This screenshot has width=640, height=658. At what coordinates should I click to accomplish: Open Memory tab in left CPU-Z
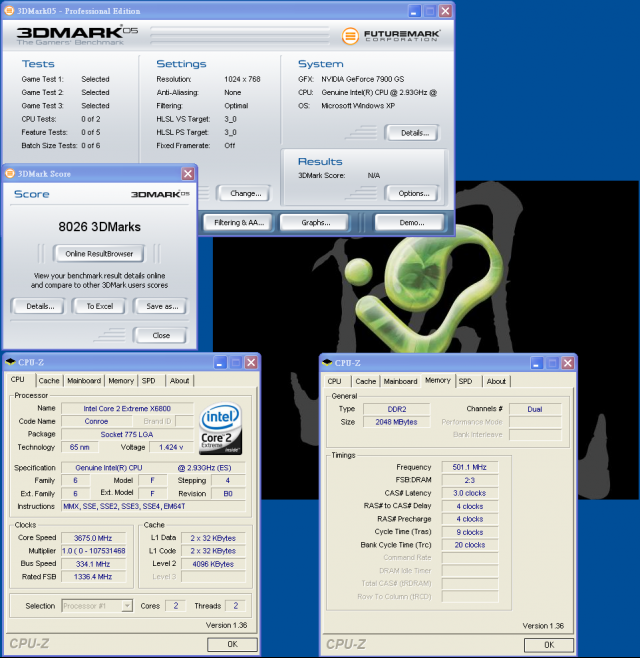(x=121, y=381)
